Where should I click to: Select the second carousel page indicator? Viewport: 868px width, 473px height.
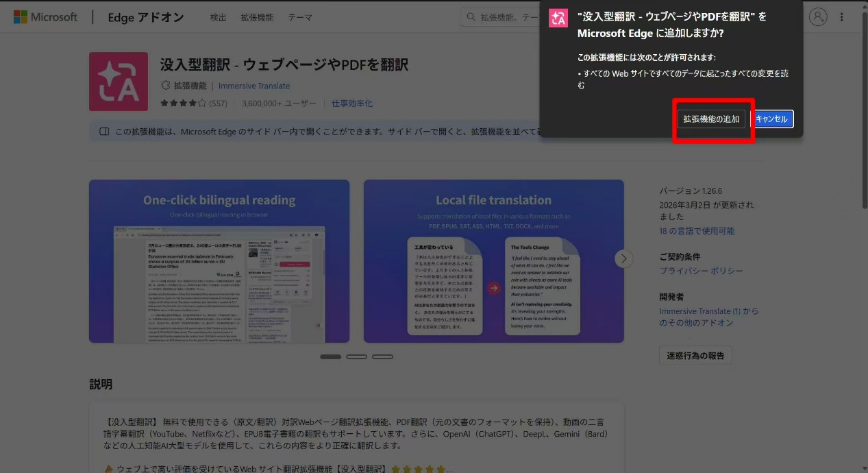[x=356, y=356]
